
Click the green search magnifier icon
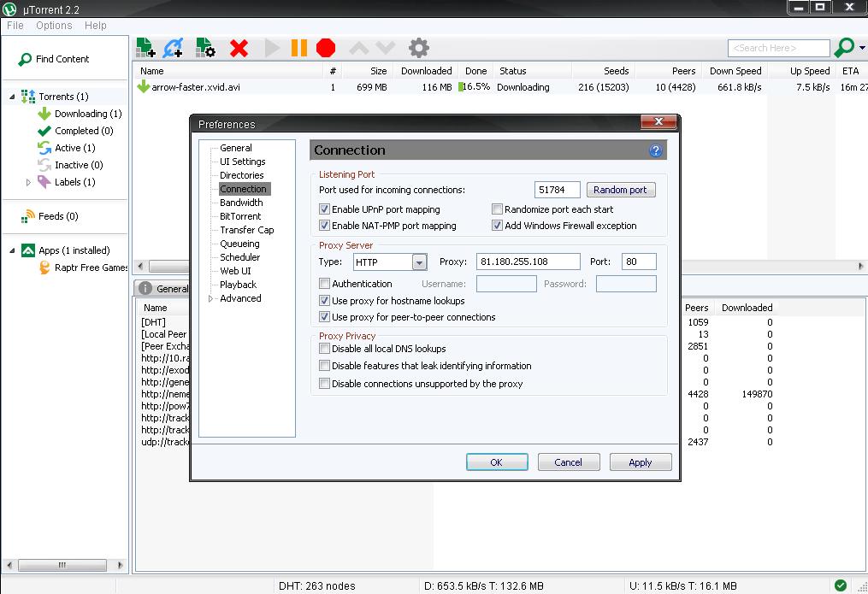coord(844,48)
